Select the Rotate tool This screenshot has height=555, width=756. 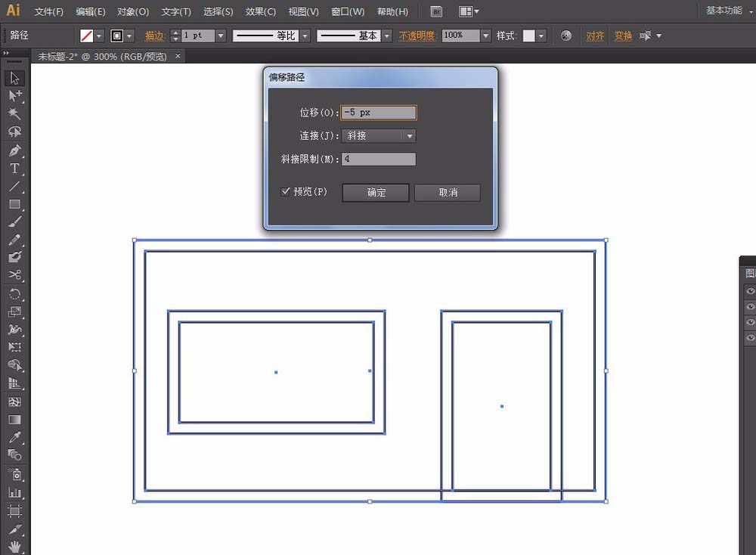click(14, 293)
